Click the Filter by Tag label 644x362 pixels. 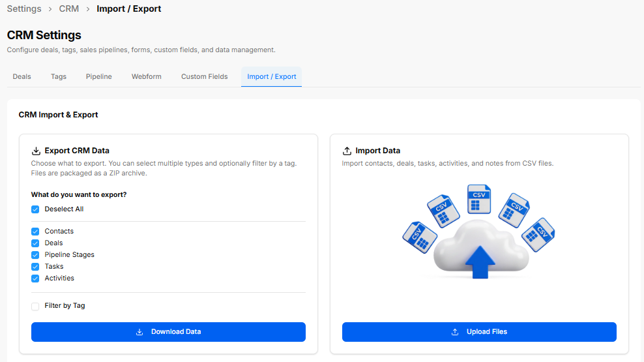65,306
